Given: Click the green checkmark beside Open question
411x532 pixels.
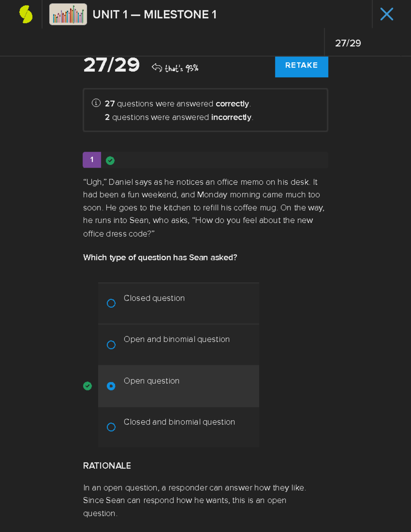Looking at the screenshot, I should [x=87, y=386].
